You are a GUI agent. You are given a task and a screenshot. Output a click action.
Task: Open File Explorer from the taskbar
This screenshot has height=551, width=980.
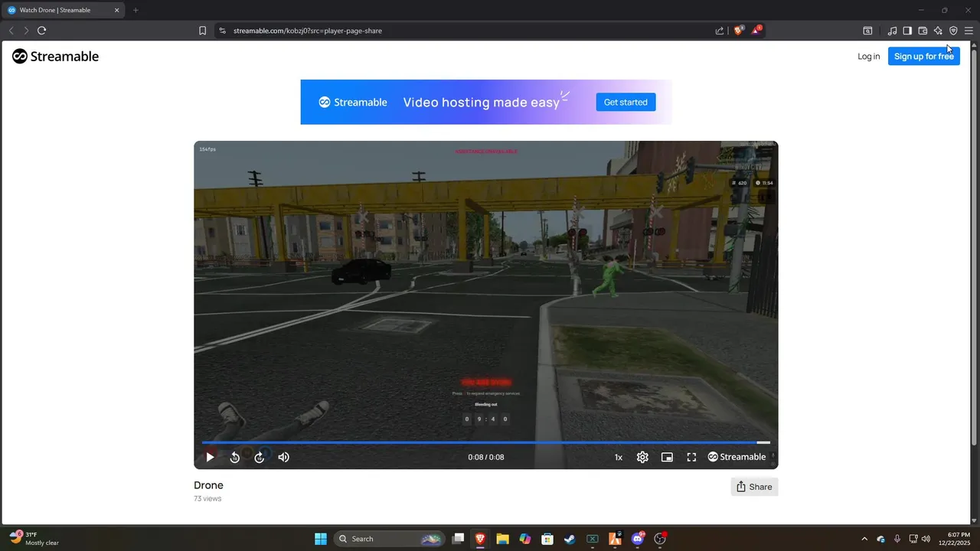point(502,539)
